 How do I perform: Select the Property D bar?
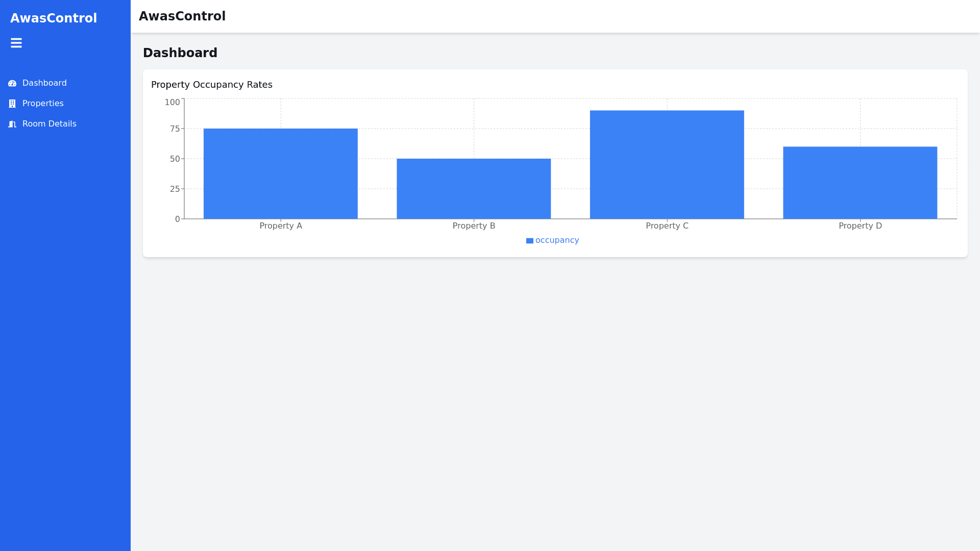pyautogui.click(x=860, y=183)
